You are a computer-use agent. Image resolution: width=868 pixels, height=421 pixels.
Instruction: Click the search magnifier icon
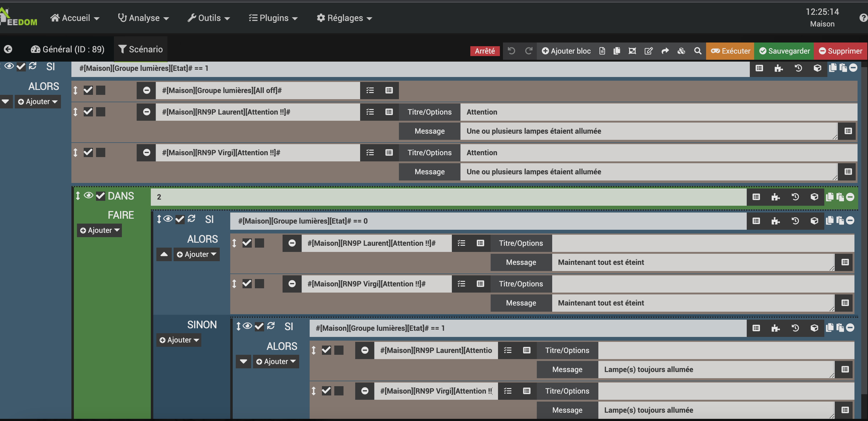pos(697,51)
